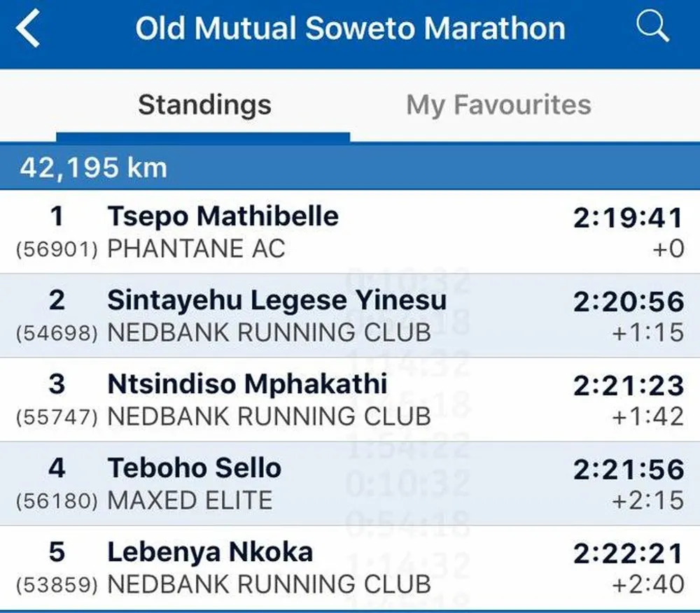Tap fourth place time 2:21:56
This screenshot has height=613, width=700.
click(x=628, y=470)
